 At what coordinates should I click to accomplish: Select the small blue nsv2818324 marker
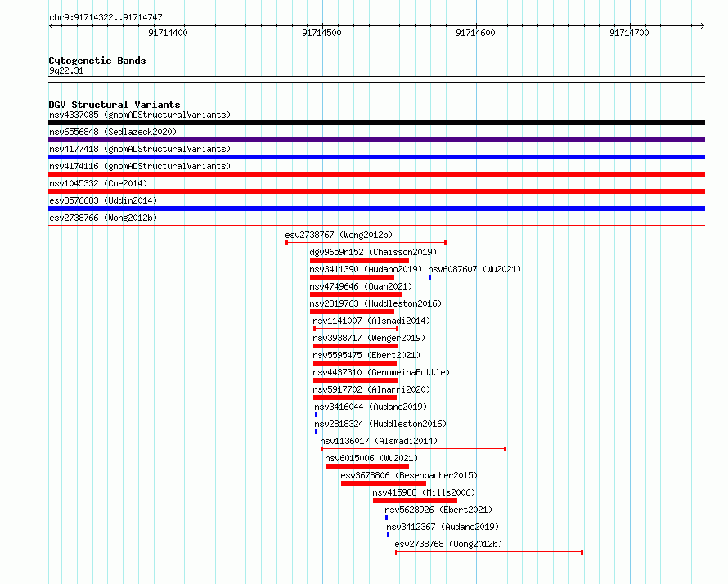pyautogui.click(x=317, y=432)
